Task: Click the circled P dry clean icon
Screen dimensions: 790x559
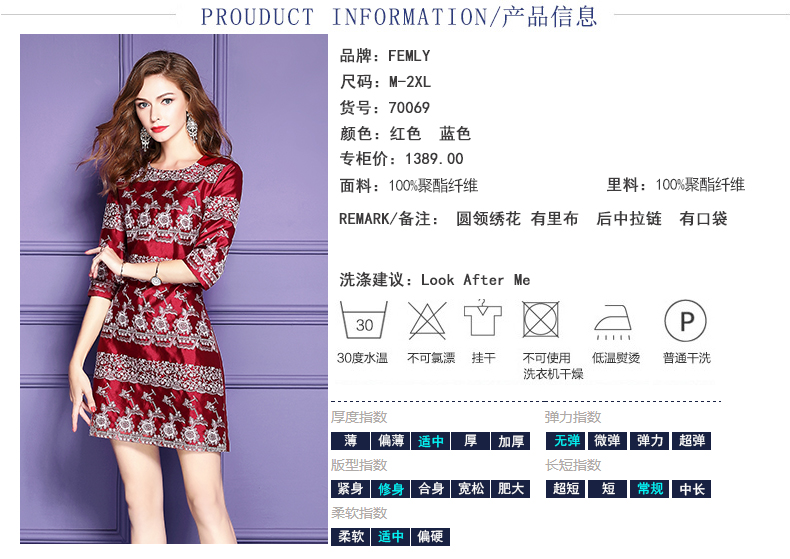Action: point(685,321)
